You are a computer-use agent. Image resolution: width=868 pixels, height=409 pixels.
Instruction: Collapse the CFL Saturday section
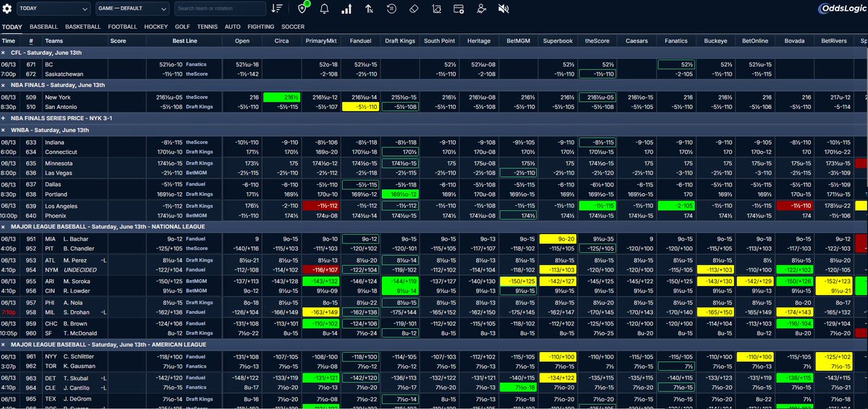4,53
